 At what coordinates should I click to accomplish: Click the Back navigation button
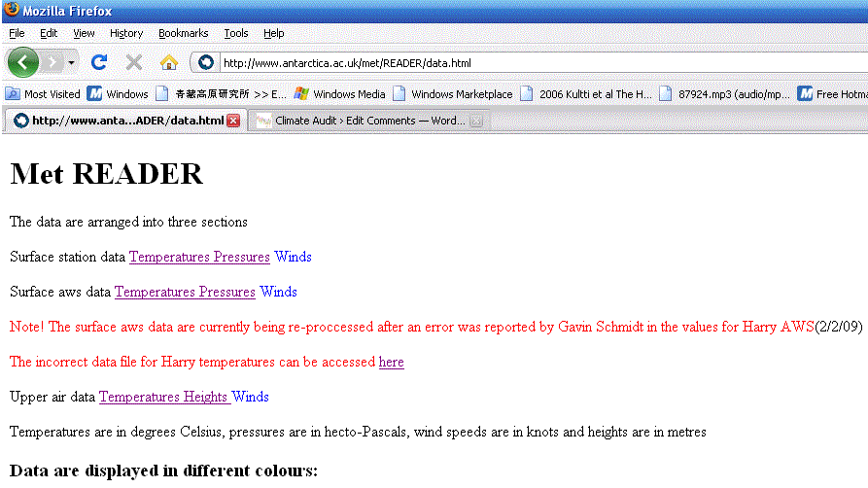pos(23,62)
